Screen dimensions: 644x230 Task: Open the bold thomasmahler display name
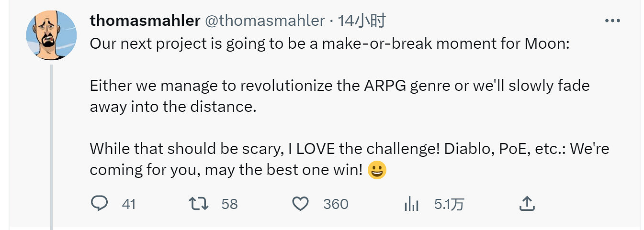pyautogui.click(x=145, y=21)
